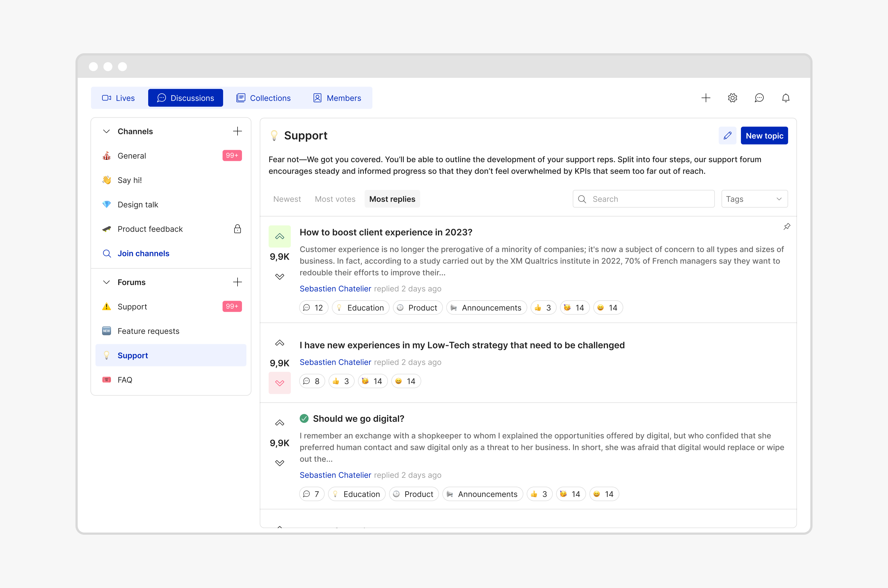Open Sebastien Chatelier link under Should we go digital
Screen dimensions: 888x588
335,475
